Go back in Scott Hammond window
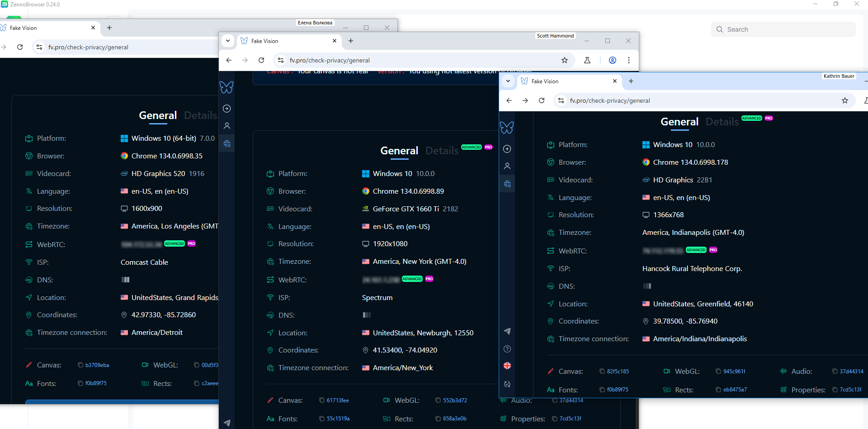 tap(229, 60)
